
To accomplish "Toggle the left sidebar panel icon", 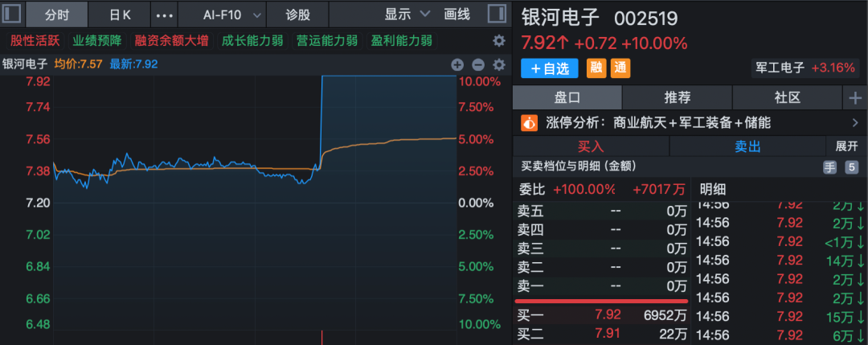I will tap(12, 14).
